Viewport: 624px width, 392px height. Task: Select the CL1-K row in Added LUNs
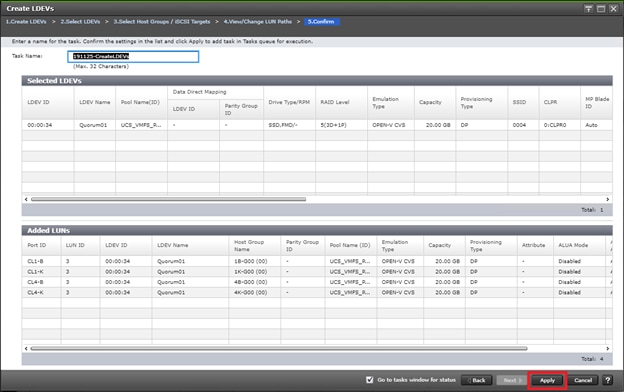[x=317, y=271]
